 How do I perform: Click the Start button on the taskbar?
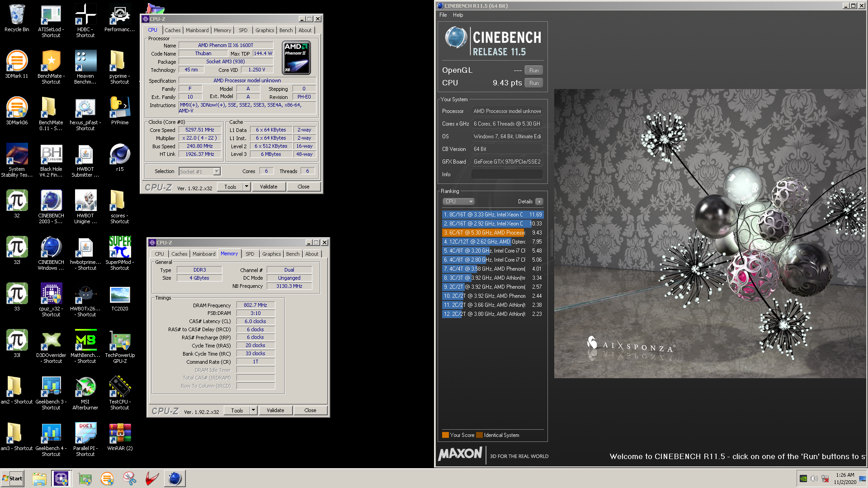pos(13,479)
